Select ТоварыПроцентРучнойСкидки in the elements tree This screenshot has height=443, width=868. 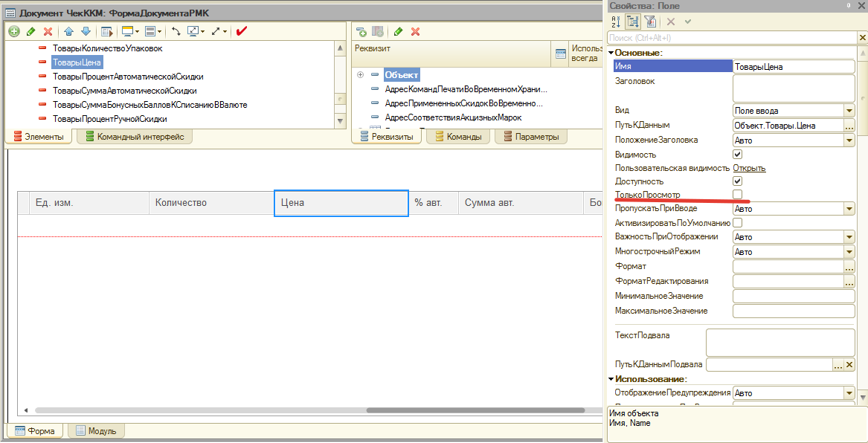pyautogui.click(x=110, y=118)
